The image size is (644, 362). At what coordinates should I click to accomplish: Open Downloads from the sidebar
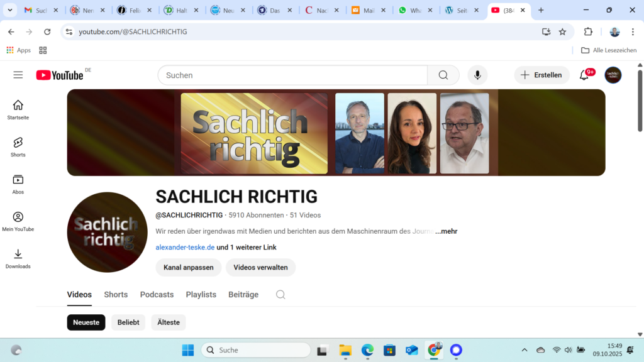(18, 258)
